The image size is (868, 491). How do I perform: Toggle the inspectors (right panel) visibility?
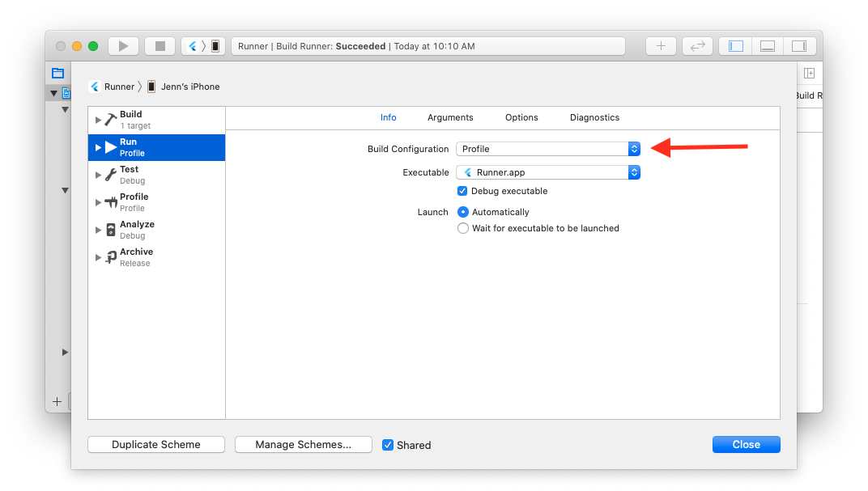tap(799, 46)
